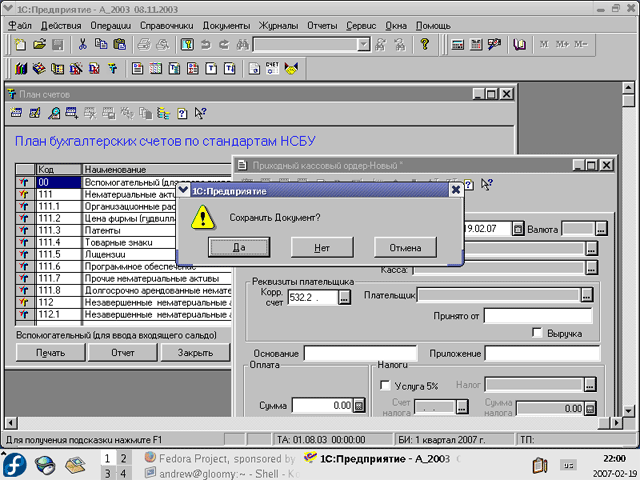Click the new row icon in План счетов toolbar
This screenshot has height=480, width=640.
pyautogui.click(x=16, y=113)
